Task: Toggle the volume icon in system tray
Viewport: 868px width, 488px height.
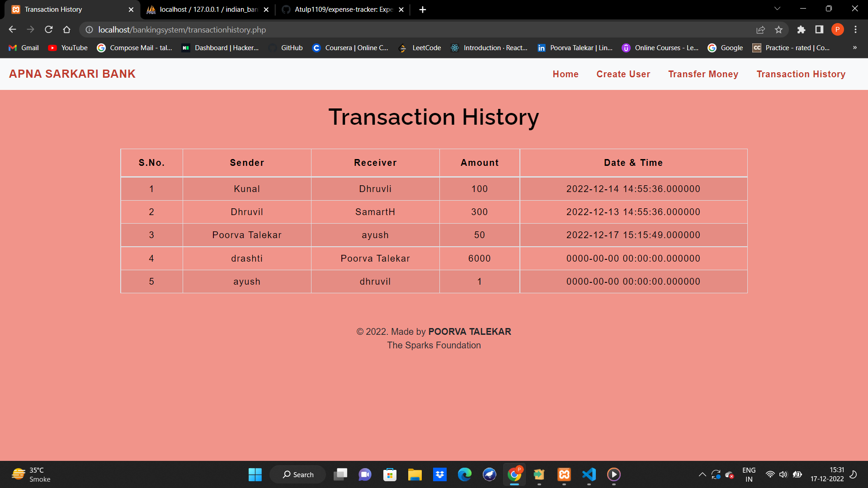Action: tap(783, 474)
